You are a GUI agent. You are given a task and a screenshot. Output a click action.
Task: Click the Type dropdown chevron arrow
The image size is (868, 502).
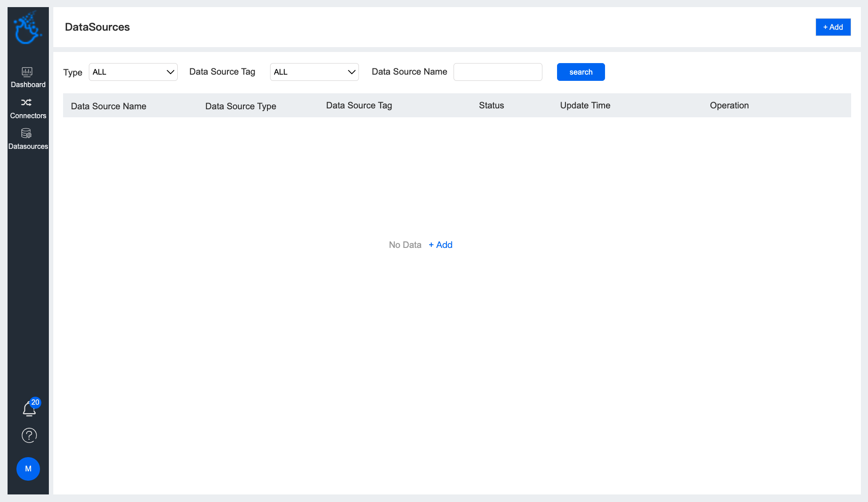tap(170, 72)
